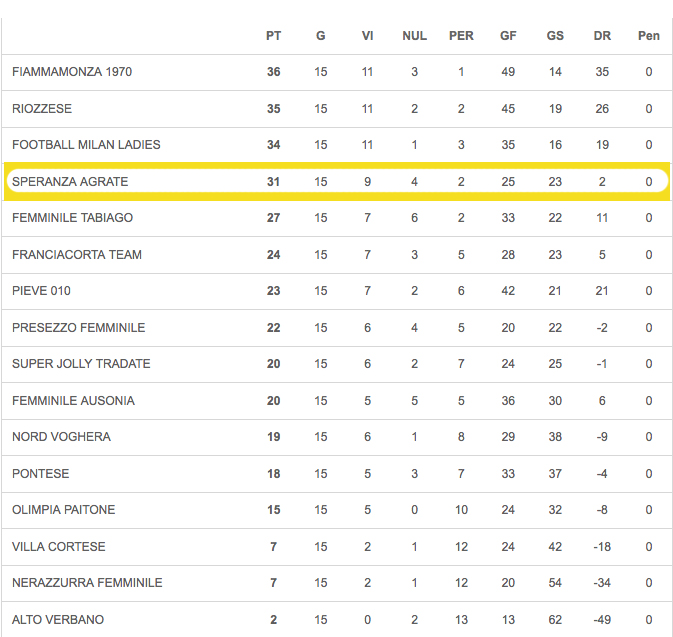Select FOOTBALL MILAN LADIES team name
Image resolution: width=673 pixels, height=637 pixels.
pyautogui.click(x=86, y=145)
